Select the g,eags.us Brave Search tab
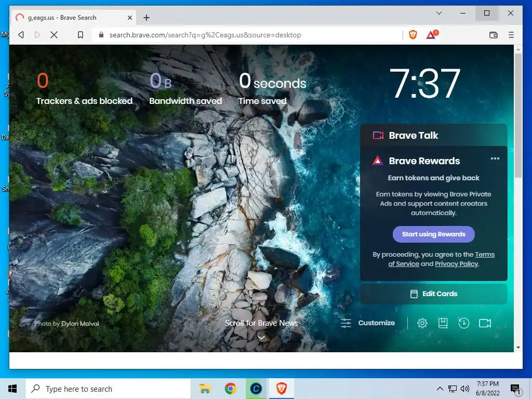The image size is (532, 399). click(74, 18)
